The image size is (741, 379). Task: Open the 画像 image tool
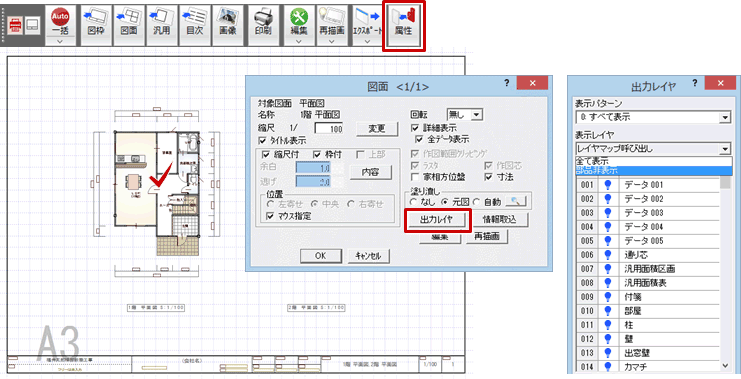coord(227,22)
